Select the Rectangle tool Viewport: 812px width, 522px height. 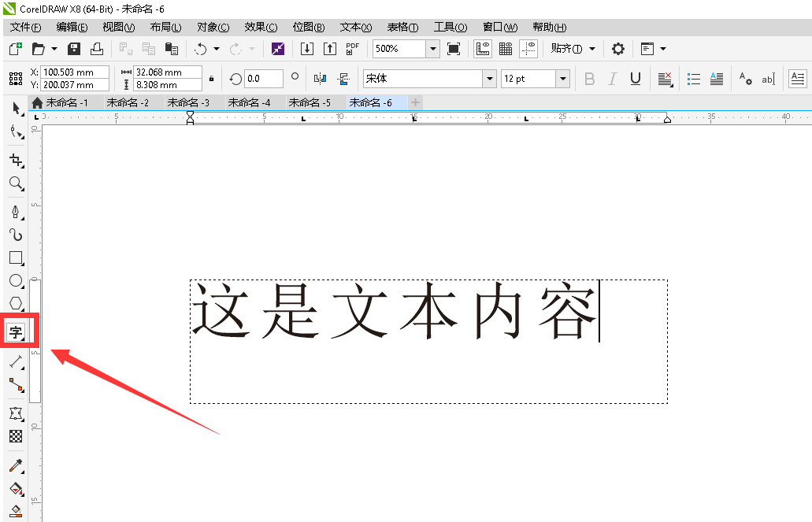click(16, 258)
